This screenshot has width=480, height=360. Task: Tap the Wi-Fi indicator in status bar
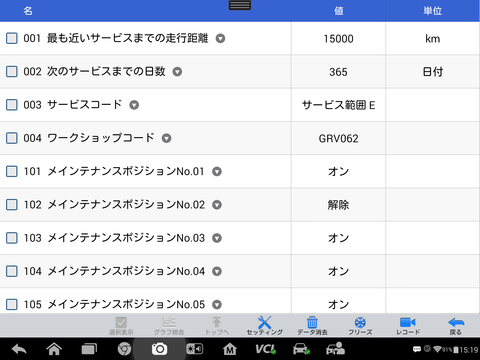point(437,349)
